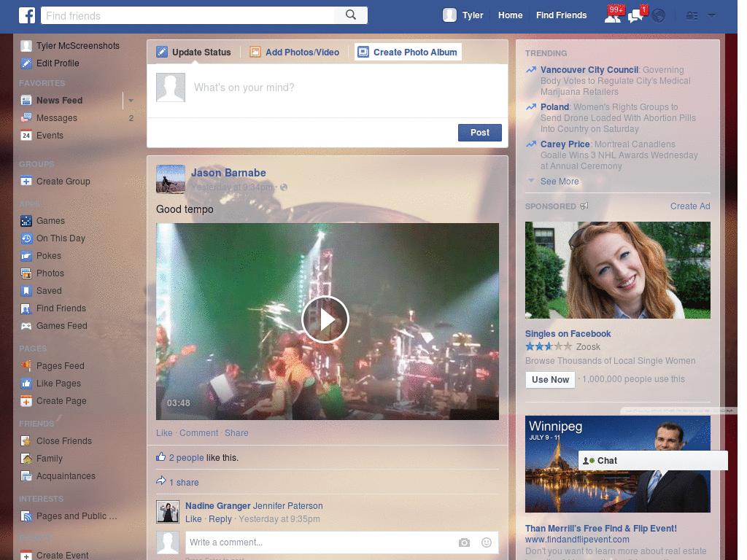
Task: Click Comment link under the video
Action: [x=198, y=433]
